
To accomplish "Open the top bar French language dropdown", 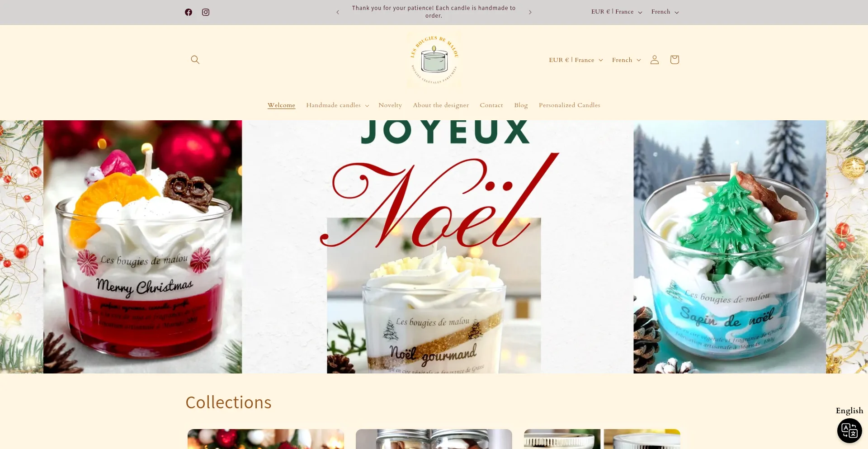I will pos(665,12).
